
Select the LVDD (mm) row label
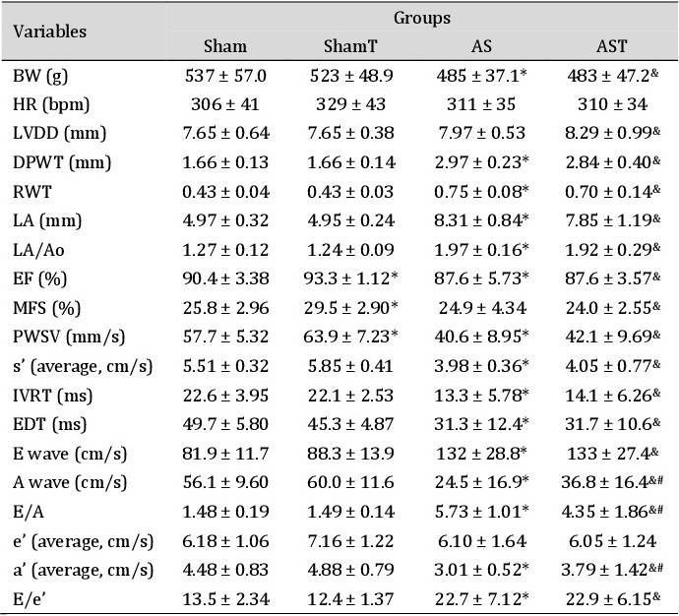click(x=59, y=133)
